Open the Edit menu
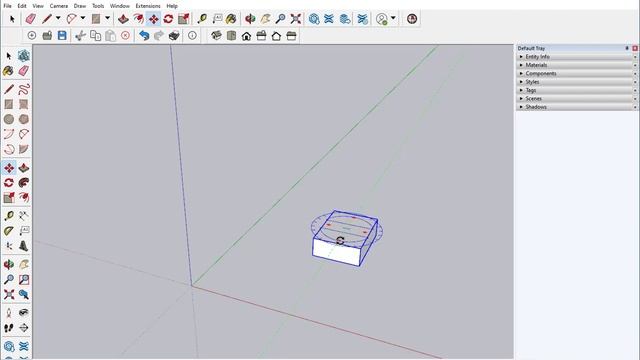The height and width of the screenshot is (360, 640). tap(22, 6)
